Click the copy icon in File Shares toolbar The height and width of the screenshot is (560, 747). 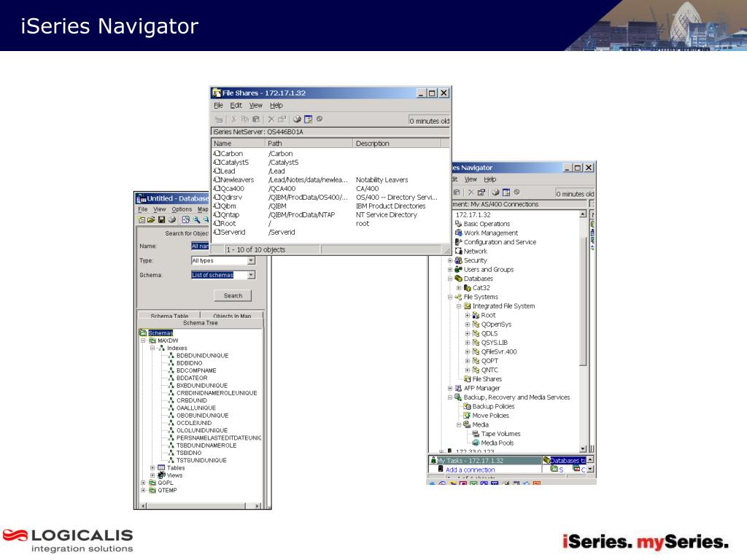(x=245, y=119)
